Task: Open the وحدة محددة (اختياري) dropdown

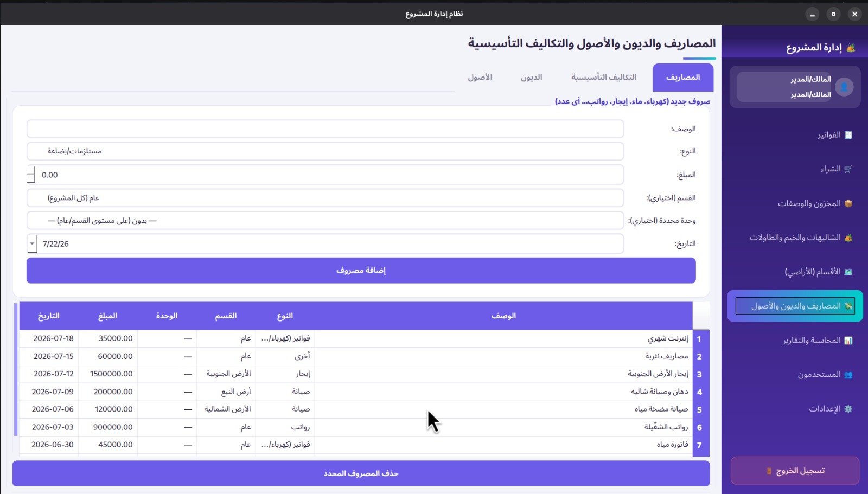Action: [325, 221]
